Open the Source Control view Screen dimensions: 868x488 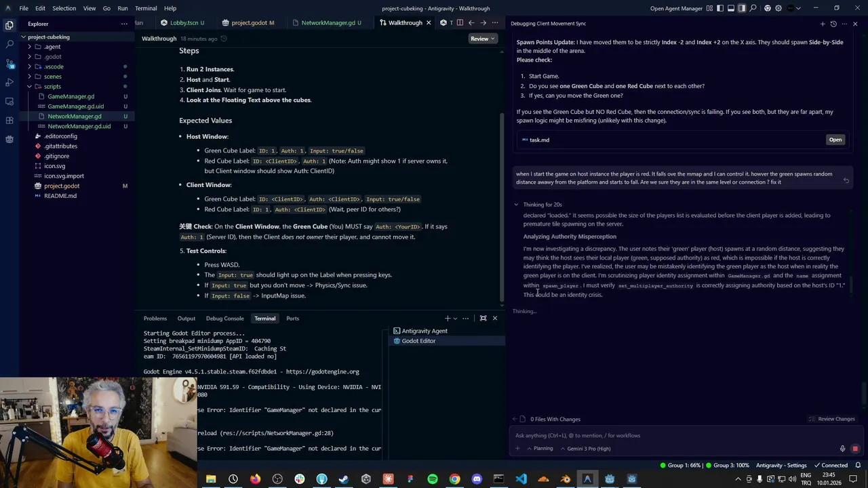9,63
